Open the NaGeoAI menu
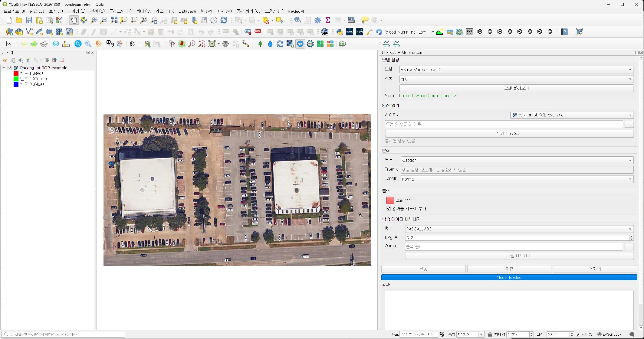Viewport: 644px width, 339px height. (296, 11)
